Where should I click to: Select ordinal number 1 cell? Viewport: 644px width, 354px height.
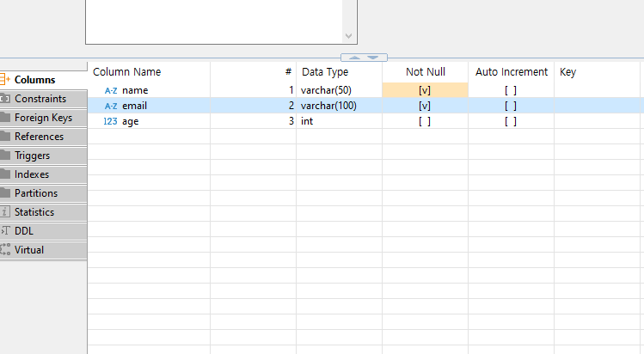253,90
